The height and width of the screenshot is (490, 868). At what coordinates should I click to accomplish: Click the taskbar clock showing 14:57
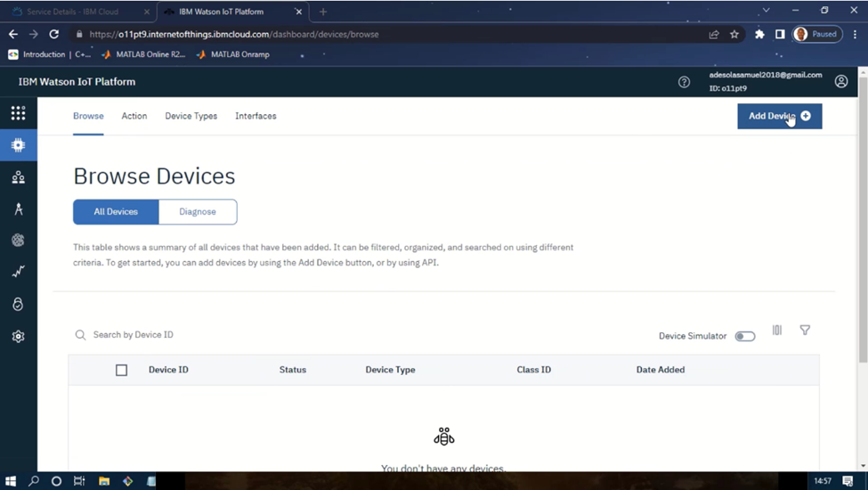click(x=823, y=480)
